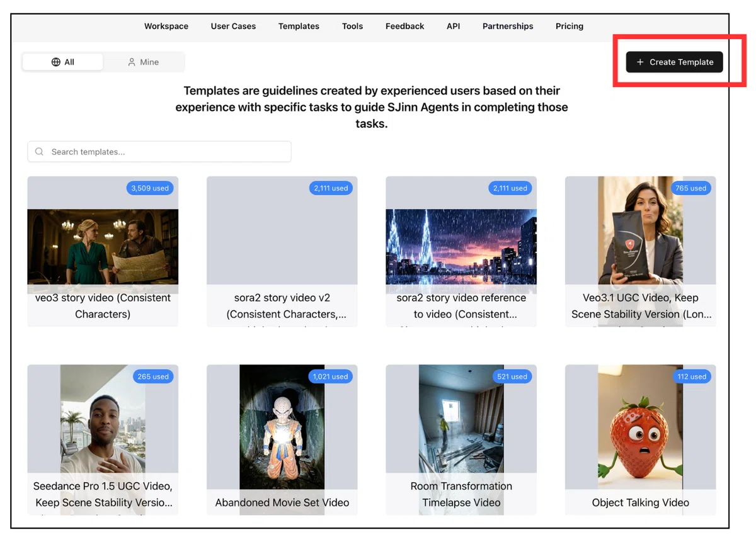Open the Abandoned Movie Set Video thumbnail
Image resolution: width=756 pixels, height=542 pixels.
tap(282, 427)
